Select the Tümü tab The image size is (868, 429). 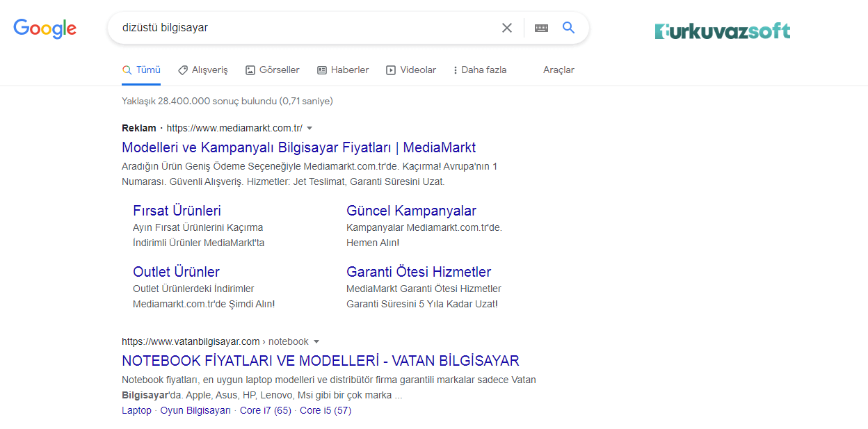pyautogui.click(x=141, y=70)
